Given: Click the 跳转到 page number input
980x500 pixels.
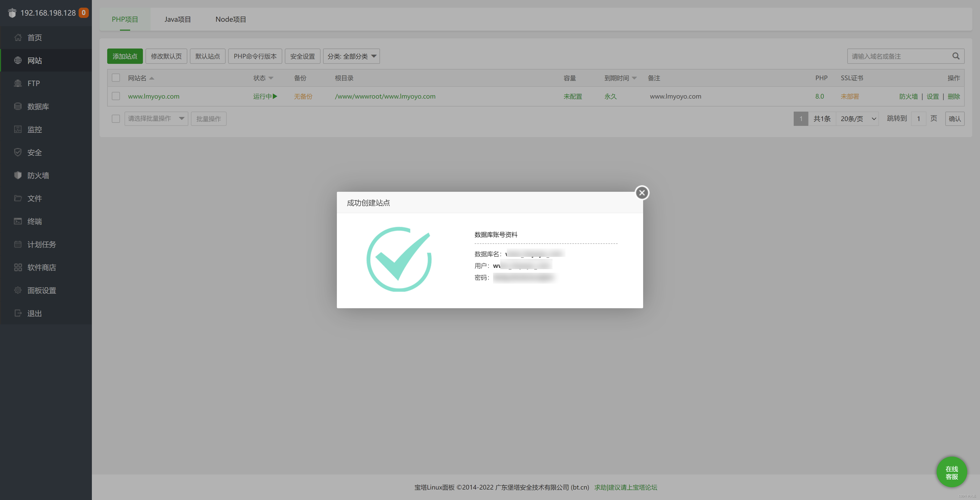Looking at the screenshot, I should click(918, 118).
